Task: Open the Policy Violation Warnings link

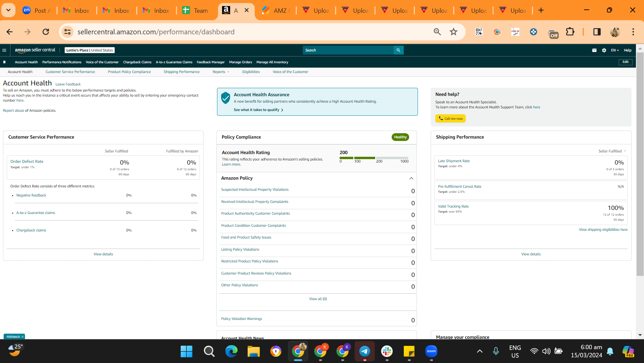Action: [241, 319]
